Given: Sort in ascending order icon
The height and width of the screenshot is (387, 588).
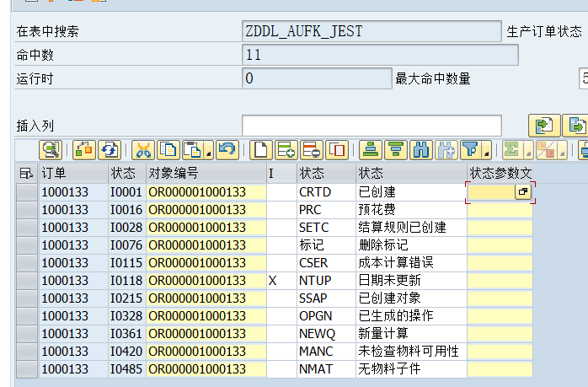Looking at the screenshot, I should pyautogui.click(x=371, y=151).
